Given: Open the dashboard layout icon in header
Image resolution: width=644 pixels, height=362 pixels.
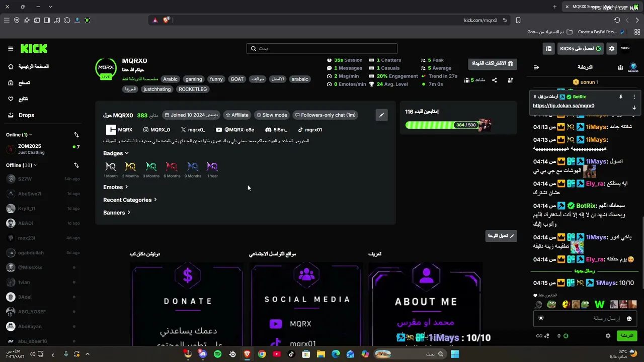Looking at the screenshot, I should [549, 49].
